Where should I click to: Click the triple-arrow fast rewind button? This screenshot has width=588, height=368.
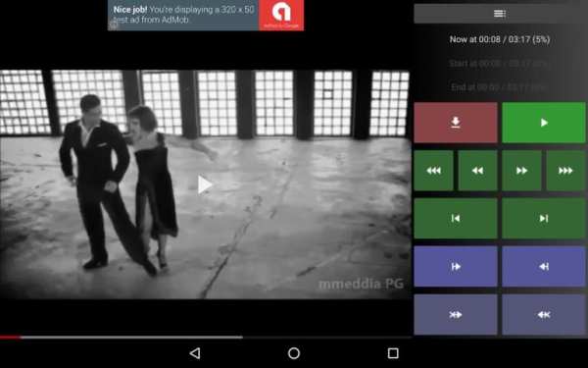tap(433, 171)
